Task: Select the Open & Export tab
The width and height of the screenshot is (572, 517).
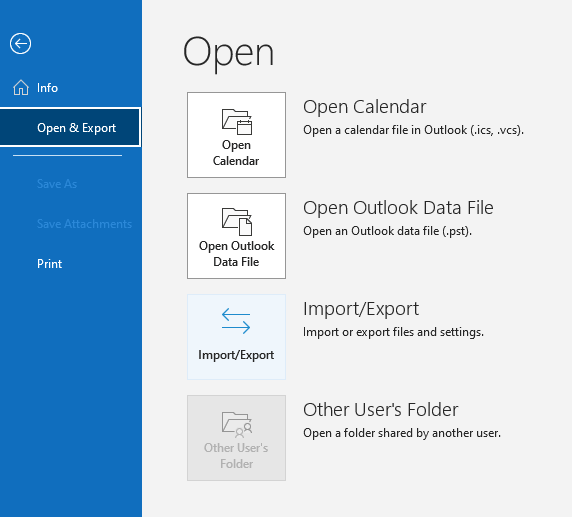Action: 70,127
